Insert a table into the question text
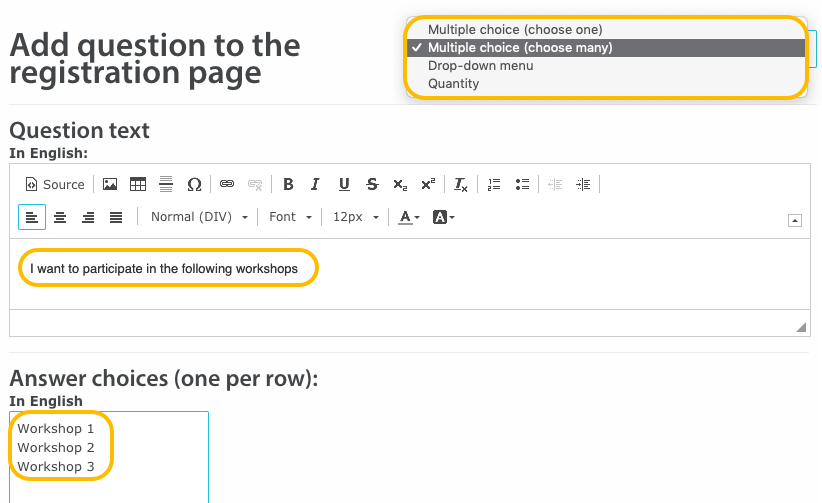Viewport: 822px width, 503px height. [138, 184]
